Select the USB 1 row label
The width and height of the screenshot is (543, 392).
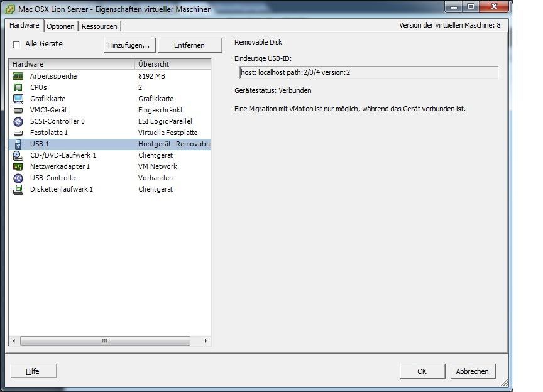coord(40,144)
